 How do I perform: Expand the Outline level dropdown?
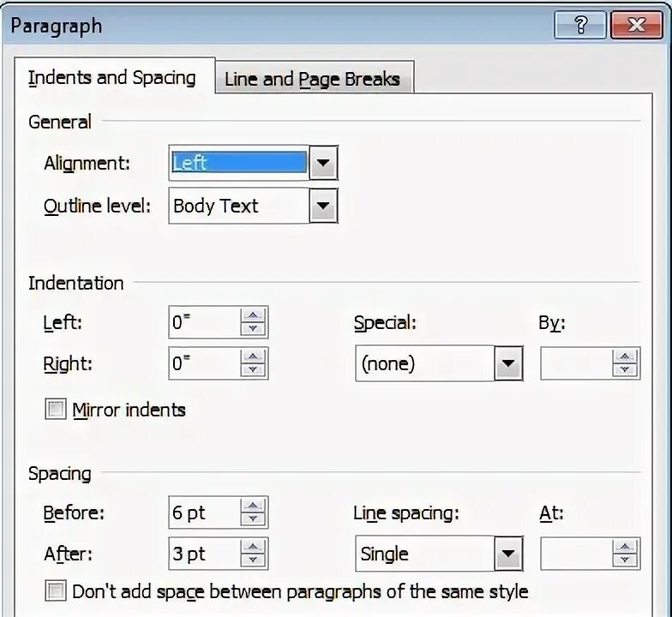323,206
